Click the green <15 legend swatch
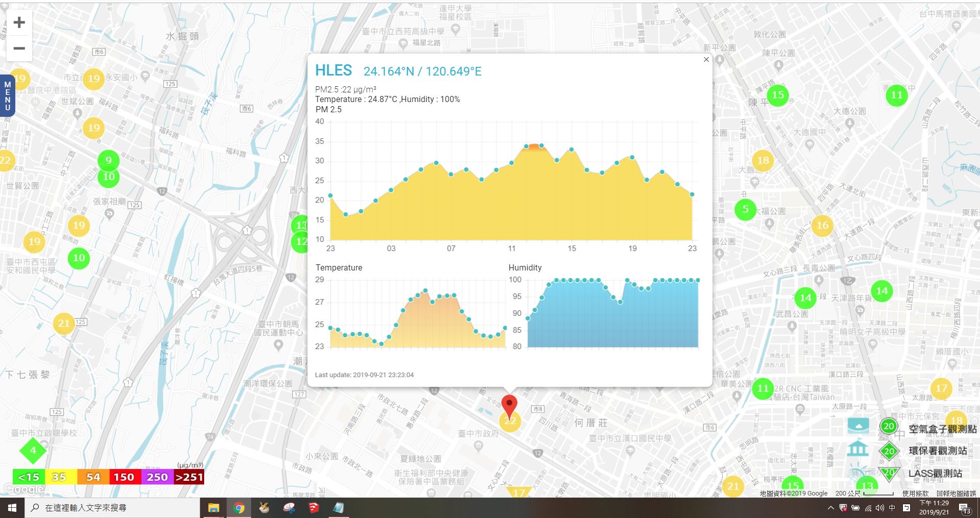Screen dimensions: 980x518 coord(29,477)
